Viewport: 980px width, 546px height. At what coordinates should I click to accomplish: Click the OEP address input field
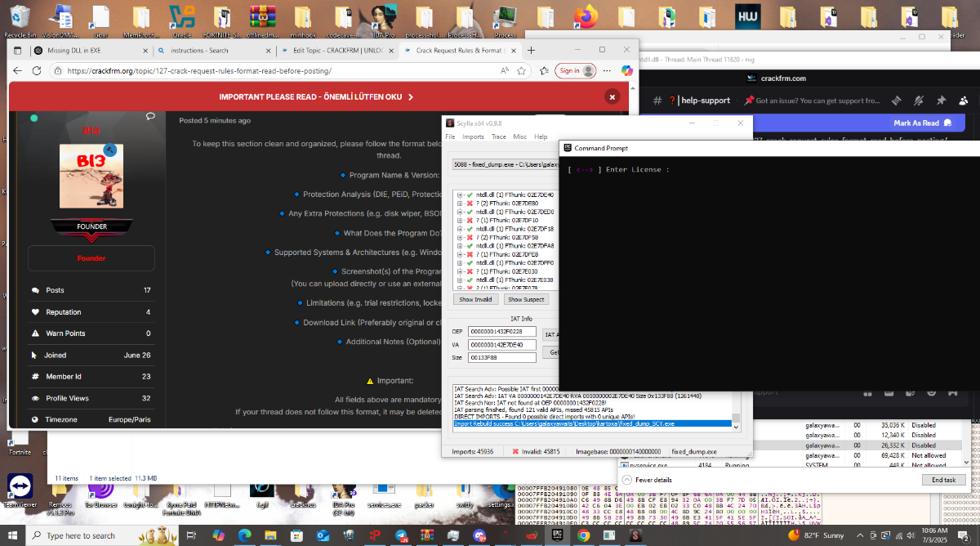pos(502,332)
